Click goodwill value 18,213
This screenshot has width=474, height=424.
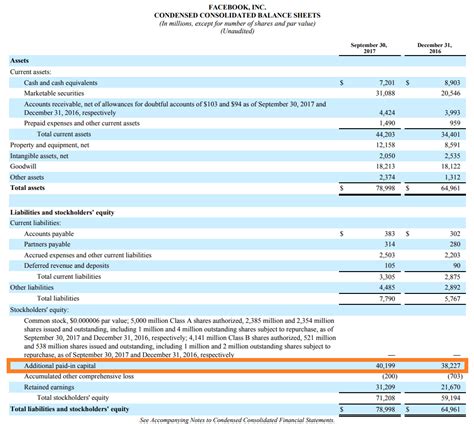click(x=385, y=166)
